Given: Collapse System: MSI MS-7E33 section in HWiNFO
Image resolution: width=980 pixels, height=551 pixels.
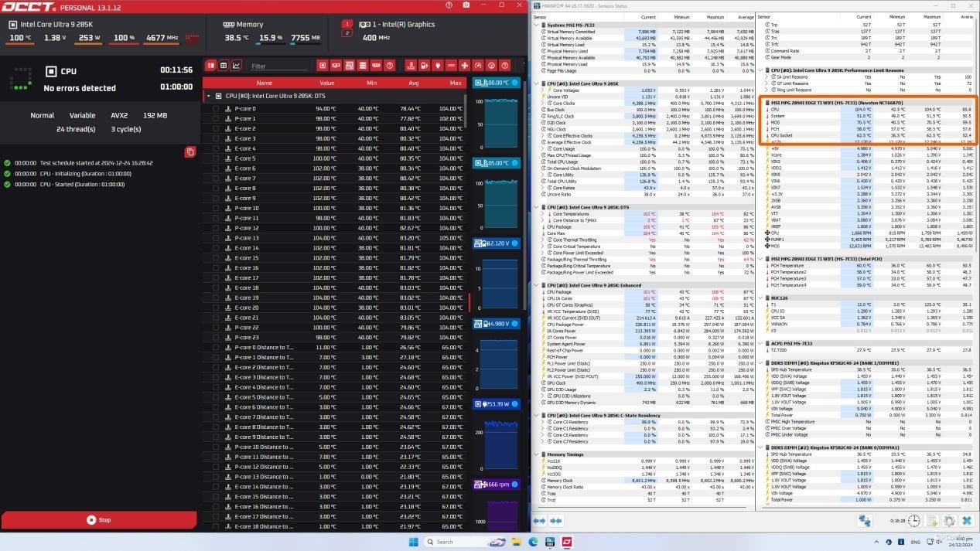Looking at the screenshot, I should pos(537,25).
